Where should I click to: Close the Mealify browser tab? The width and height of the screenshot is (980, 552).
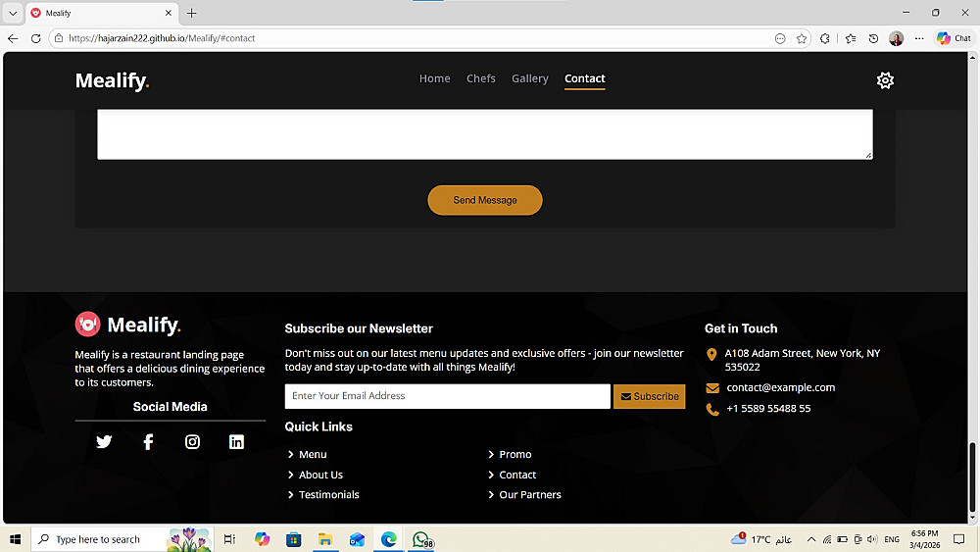coord(169,13)
